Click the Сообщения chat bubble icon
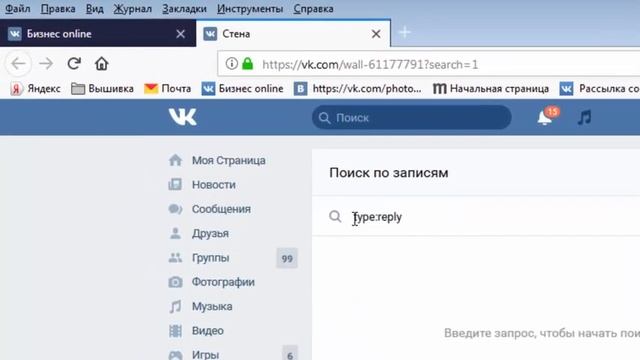The image size is (640, 360). coord(175,209)
